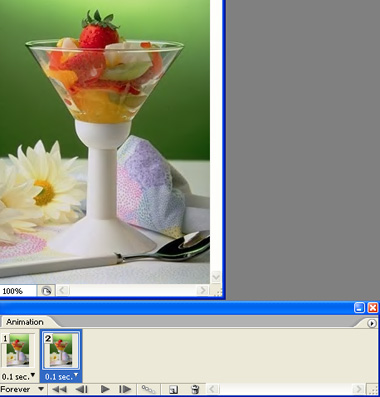Open the Animation panel flyout menu
The height and width of the screenshot is (397, 380).
(372, 323)
